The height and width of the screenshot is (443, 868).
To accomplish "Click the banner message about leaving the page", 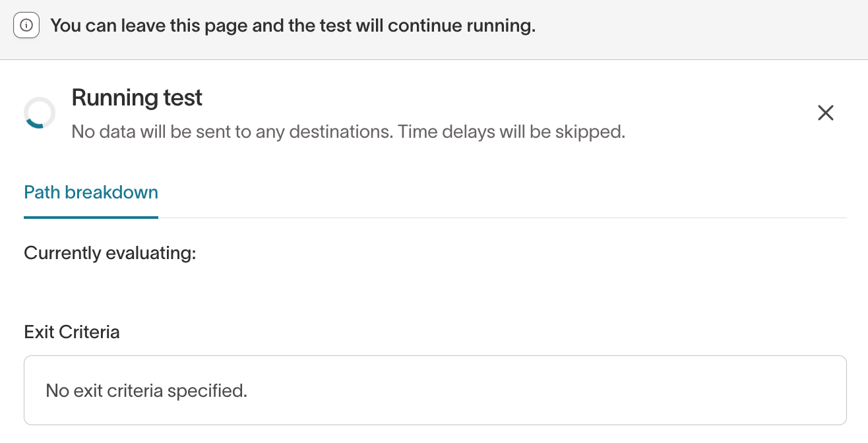I will click(292, 25).
